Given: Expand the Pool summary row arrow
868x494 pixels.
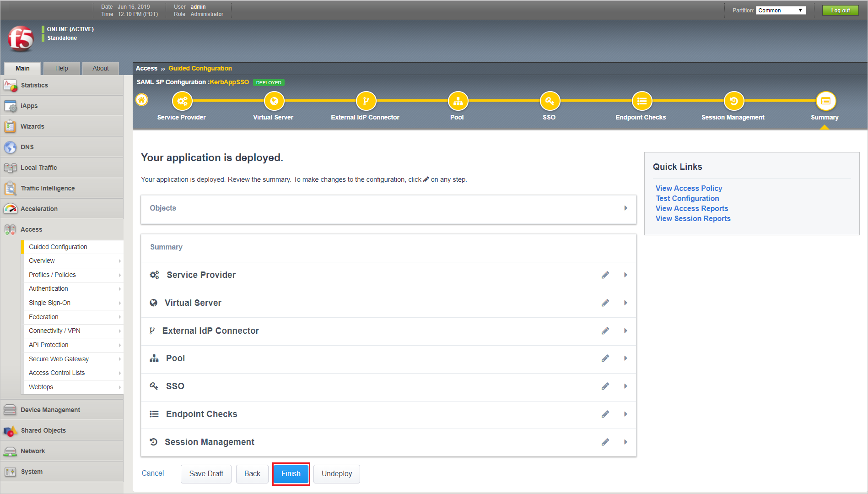Looking at the screenshot, I should coord(625,358).
